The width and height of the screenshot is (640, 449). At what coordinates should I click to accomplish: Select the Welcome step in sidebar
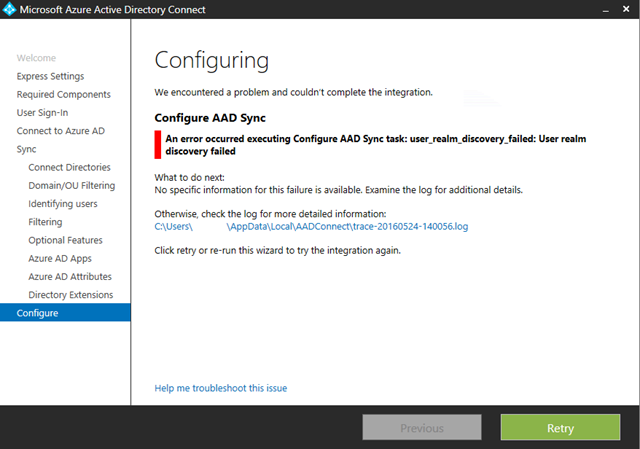coord(36,58)
